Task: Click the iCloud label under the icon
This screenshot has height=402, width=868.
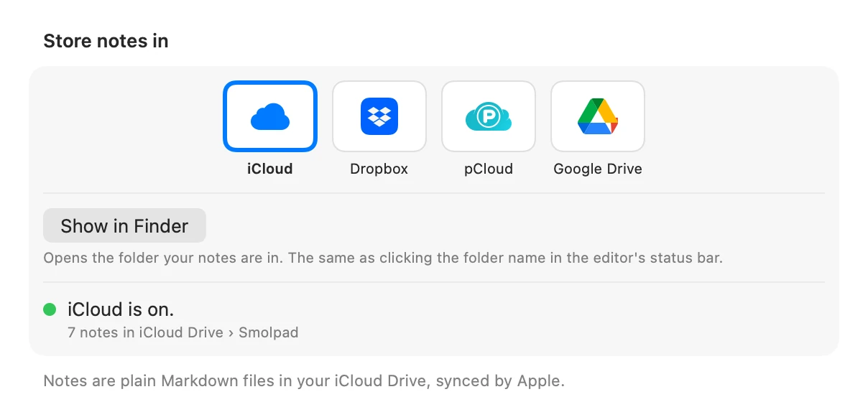Action: click(x=270, y=169)
